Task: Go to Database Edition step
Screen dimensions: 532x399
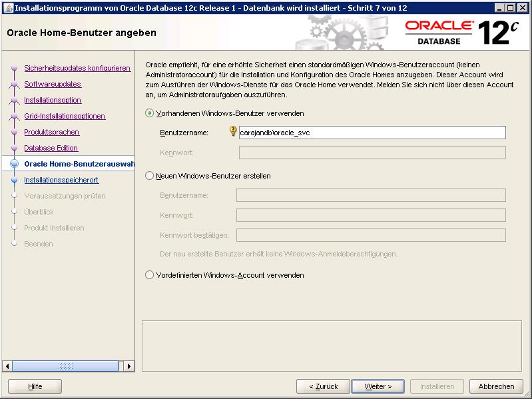Action: (51, 148)
